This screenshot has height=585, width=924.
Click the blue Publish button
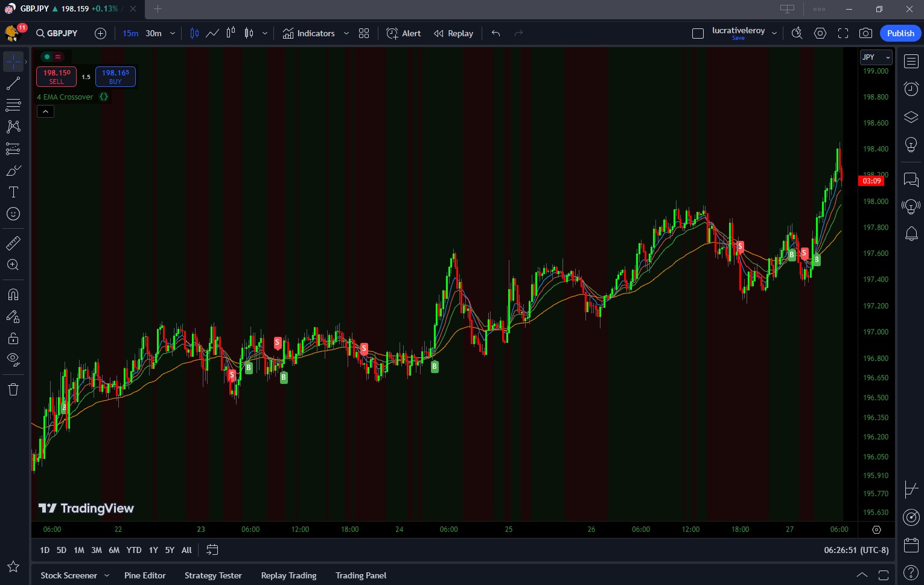900,33
